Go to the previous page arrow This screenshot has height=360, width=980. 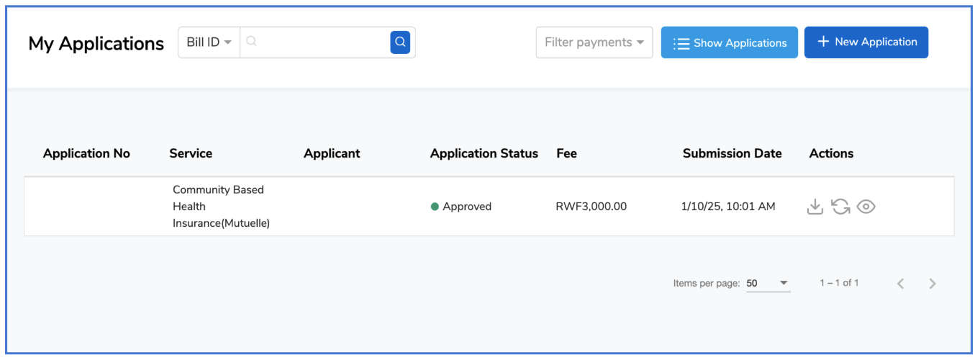click(x=900, y=284)
